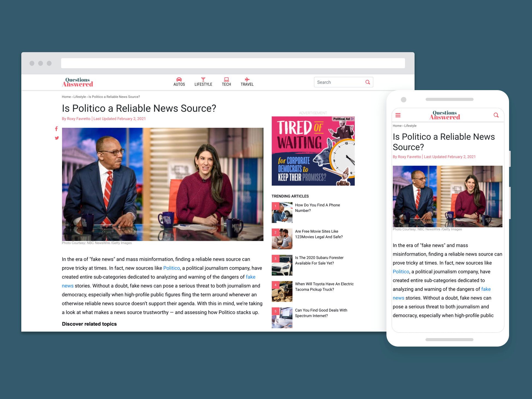Open trending article about 2020 Subaru Forester thumbnail
This screenshot has height=399, width=532.
click(x=282, y=265)
